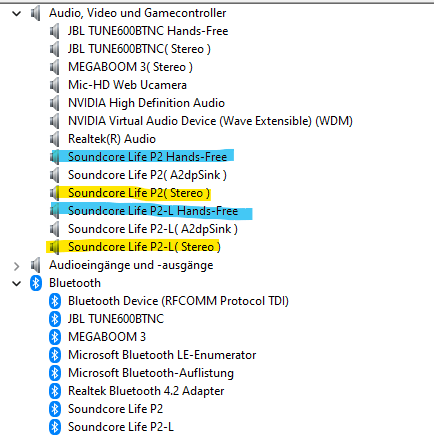
Task: Select Soundcore Life P2 Hands-Free device
Action: (x=147, y=157)
